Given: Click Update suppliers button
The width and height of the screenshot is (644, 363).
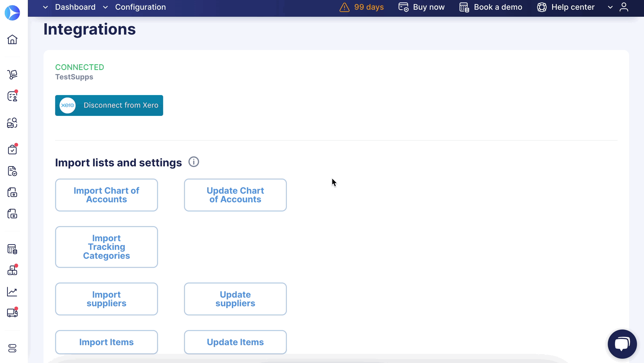Looking at the screenshot, I should (x=235, y=299).
